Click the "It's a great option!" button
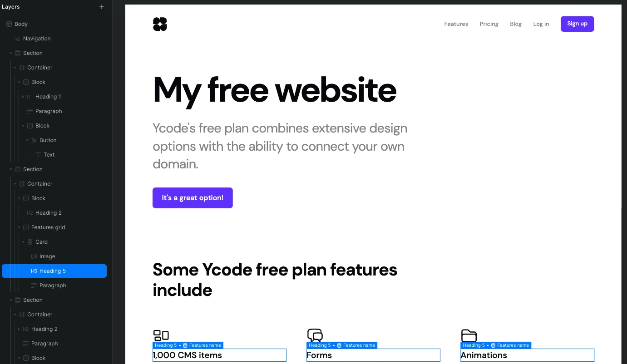Viewport: 627px width, 364px height. pyautogui.click(x=193, y=198)
